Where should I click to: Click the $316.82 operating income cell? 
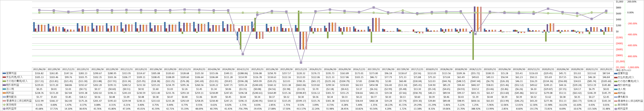point(40,73)
